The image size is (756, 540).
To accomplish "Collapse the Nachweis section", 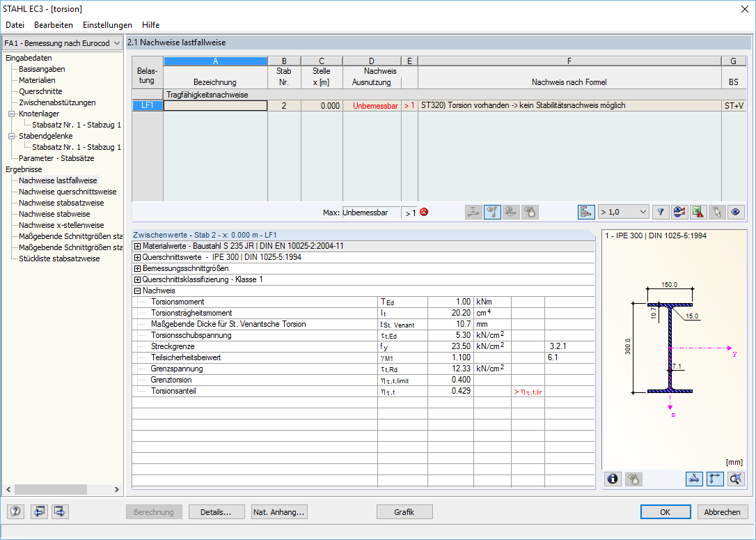I will coord(137,291).
